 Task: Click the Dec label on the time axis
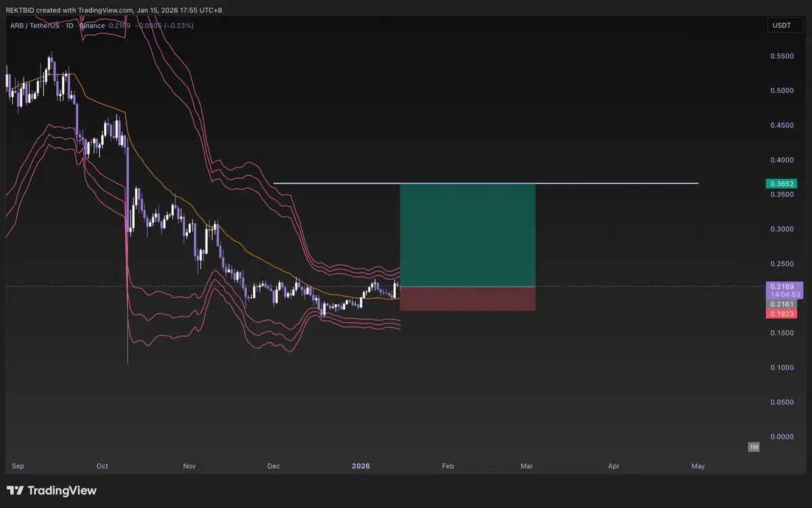click(273, 466)
